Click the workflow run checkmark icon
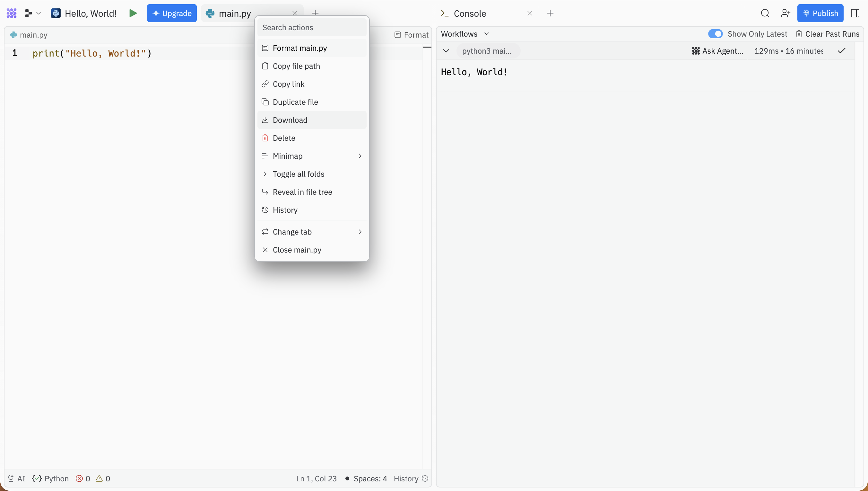Viewport: 868px width, 491px height. pos(841,51)
